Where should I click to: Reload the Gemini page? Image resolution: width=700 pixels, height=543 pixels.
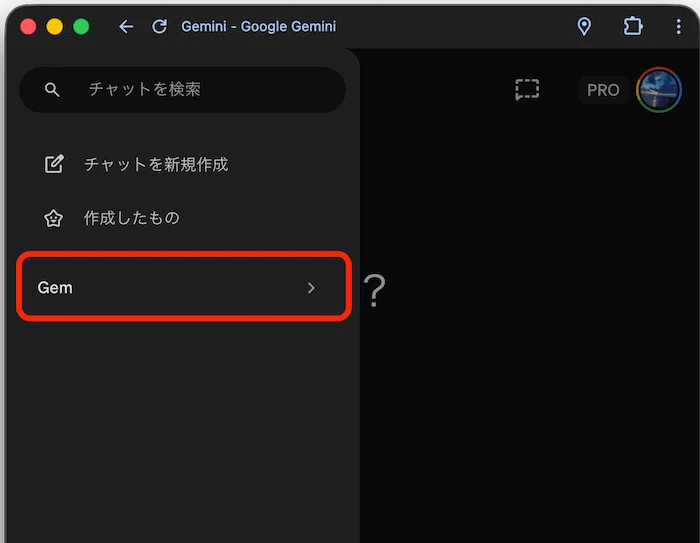(159, 26)
